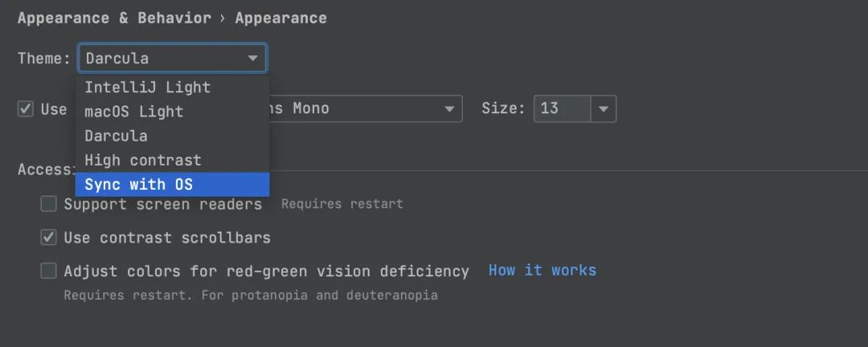Open the How it works link
The image size is (868, 347).
pyautogui.click(x=542, y=270)
